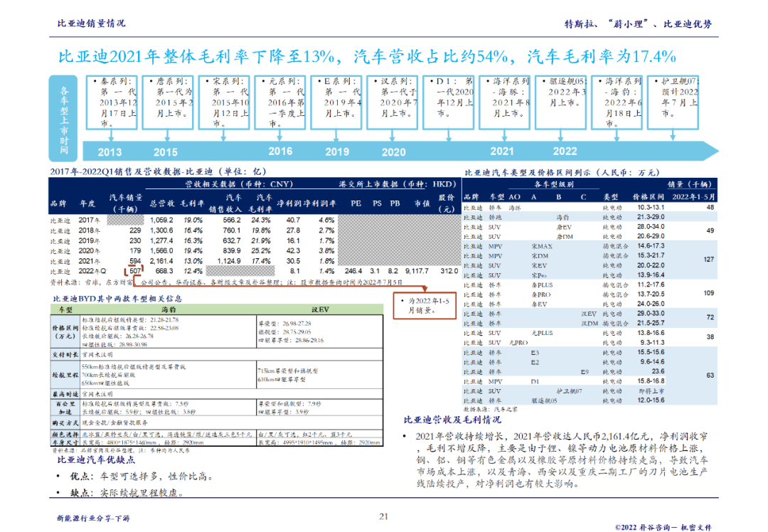Click the header text "比亚迪销量情况"

point(91,23)
